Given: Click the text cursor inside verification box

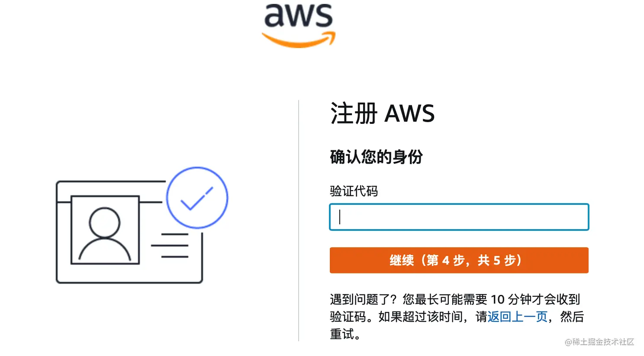Looking at the screenshot, I should (340, 217).
